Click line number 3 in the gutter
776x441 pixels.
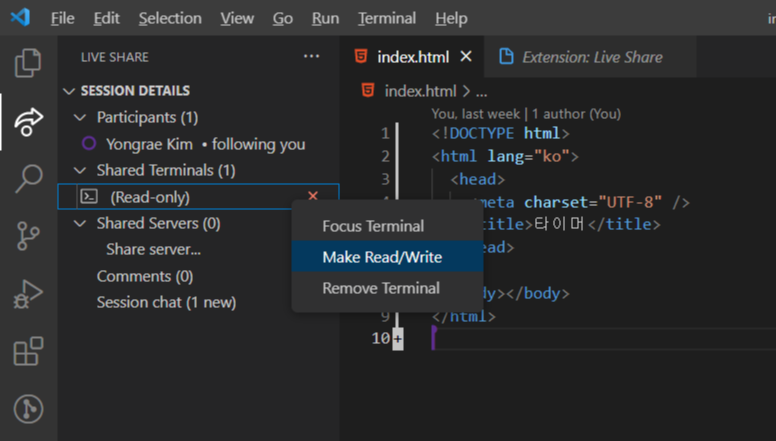point(386,179)
